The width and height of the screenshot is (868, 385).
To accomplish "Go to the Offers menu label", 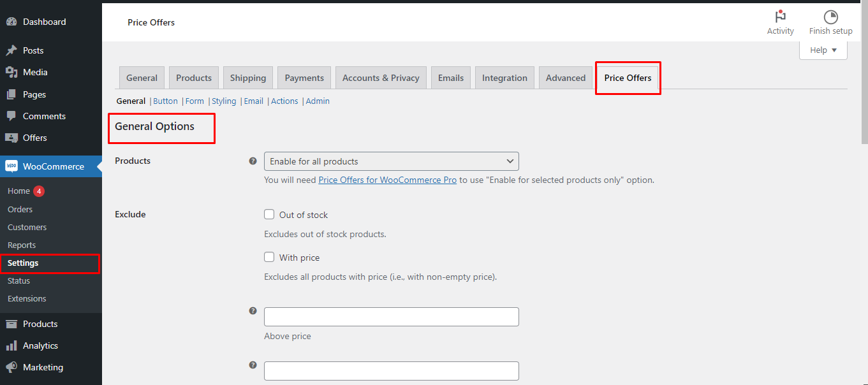I will [35, 138].
